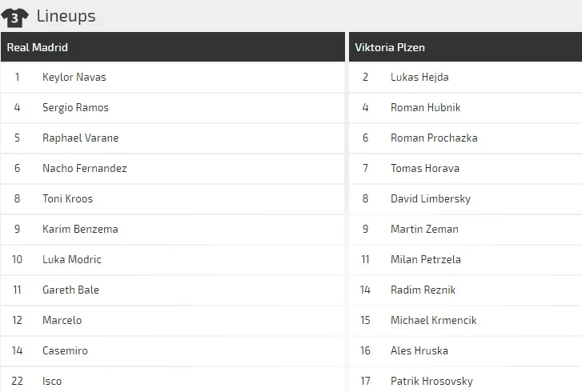Screen dimensions: 582x392
Task: Open Luka Modric player entry
Action: (72, 260)
